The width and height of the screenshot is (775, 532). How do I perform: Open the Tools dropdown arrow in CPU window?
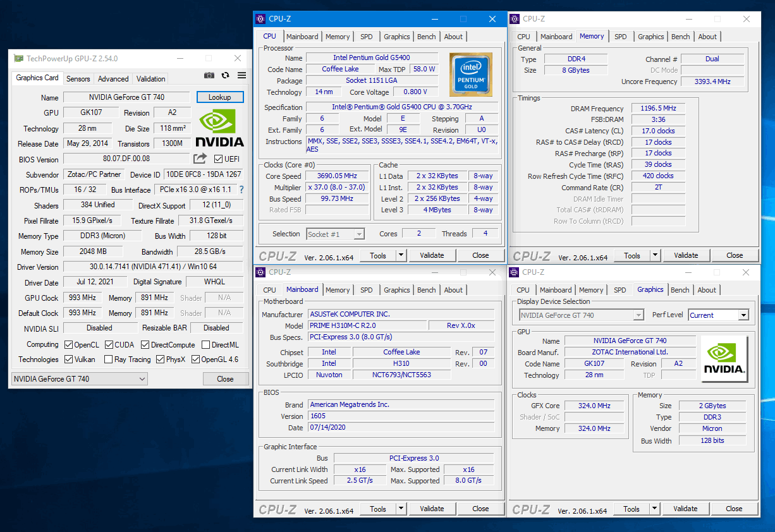click(401, 255)
